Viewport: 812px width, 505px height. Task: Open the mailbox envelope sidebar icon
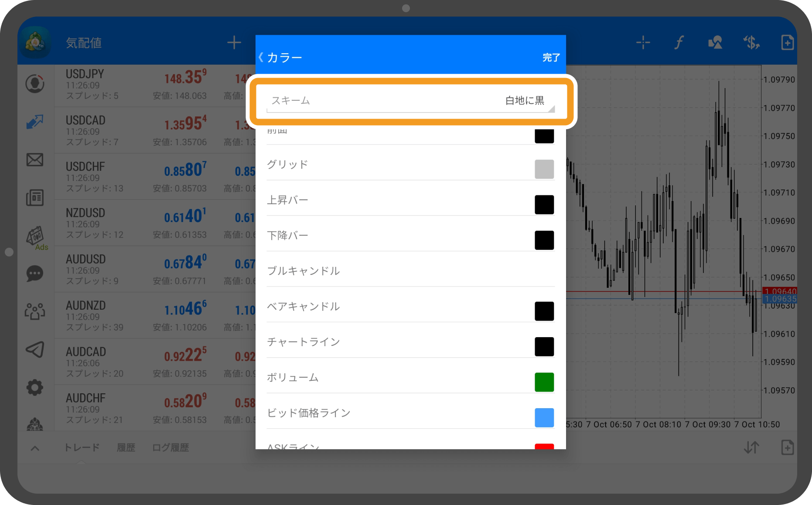pos(35,160)
